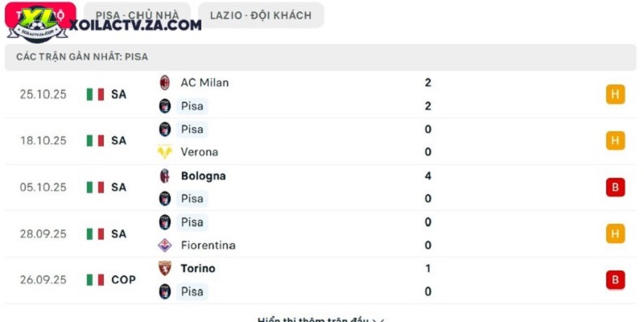
Task: Click the highlighted Pisa label against Verona
Action: pos(192,130)
